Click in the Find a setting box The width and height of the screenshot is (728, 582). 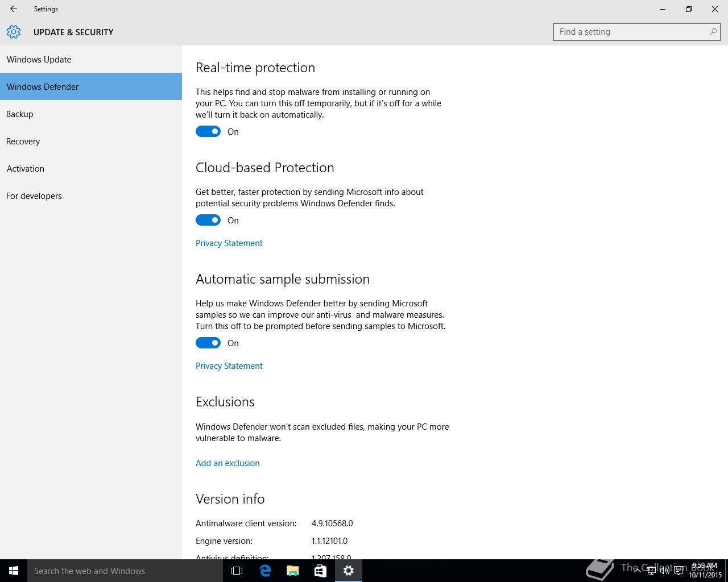[637, 32]
